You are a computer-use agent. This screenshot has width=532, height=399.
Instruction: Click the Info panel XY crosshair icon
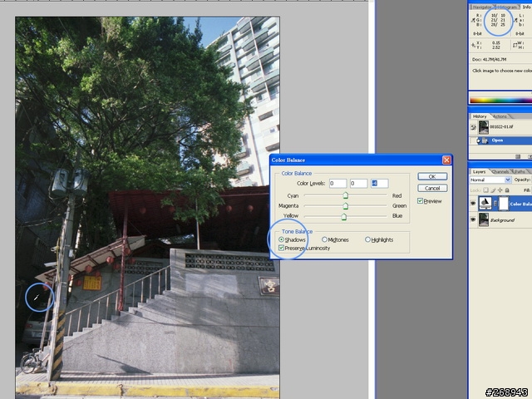pos(473,45)
